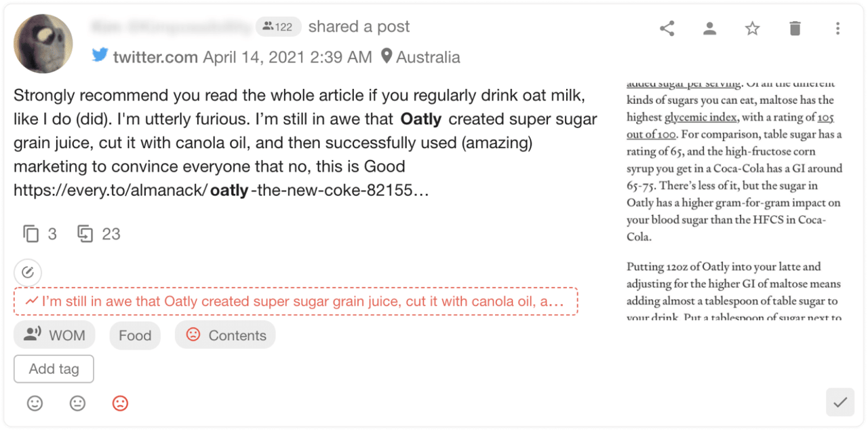Click the WOM tag chip

tap(54, 335)
